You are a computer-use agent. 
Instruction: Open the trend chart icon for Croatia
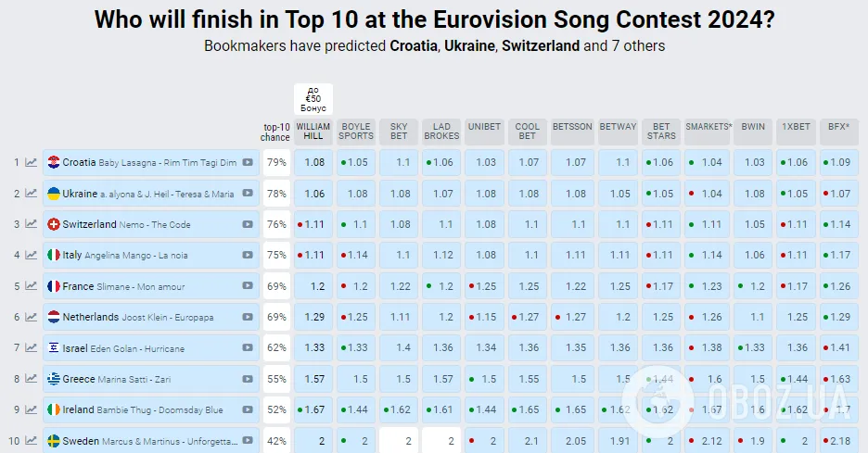(31, 163)
